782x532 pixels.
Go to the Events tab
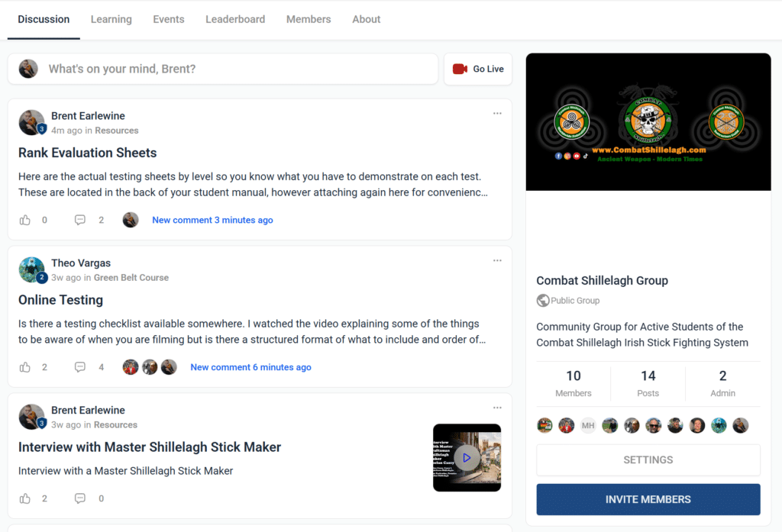(168, 19)
